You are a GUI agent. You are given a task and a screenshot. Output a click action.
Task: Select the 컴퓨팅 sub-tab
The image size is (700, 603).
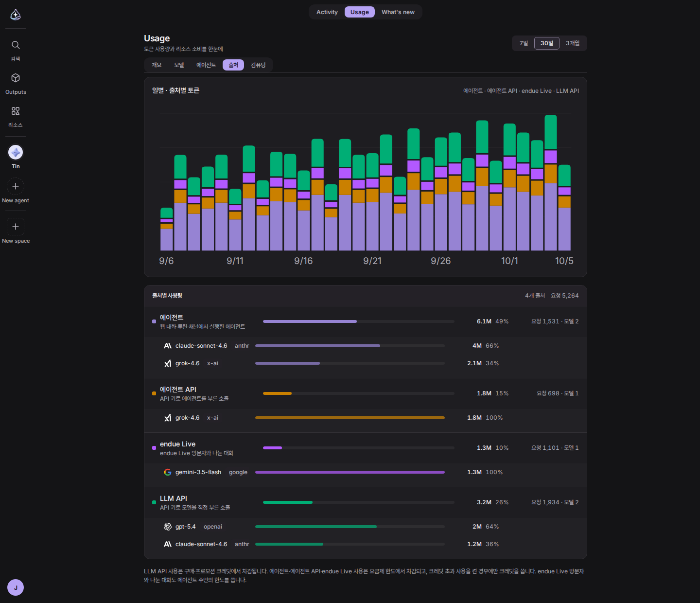[x=258, y=65]
